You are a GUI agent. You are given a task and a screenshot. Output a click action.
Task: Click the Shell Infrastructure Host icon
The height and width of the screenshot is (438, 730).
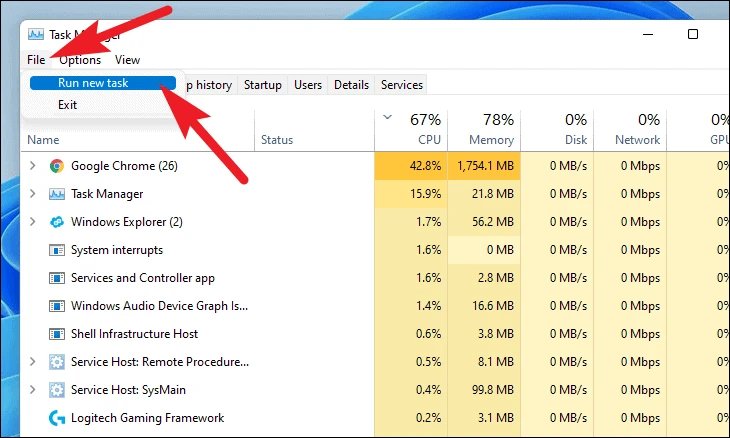point(57,334)
